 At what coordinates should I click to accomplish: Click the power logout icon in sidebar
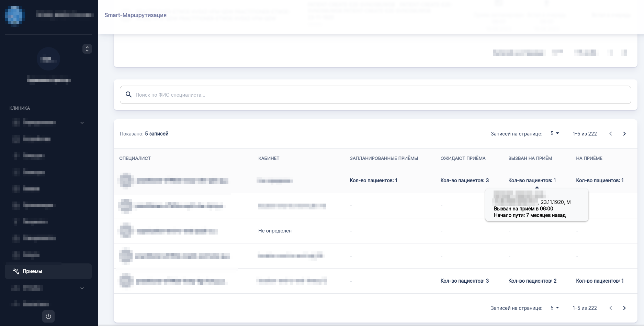[48, 316]
